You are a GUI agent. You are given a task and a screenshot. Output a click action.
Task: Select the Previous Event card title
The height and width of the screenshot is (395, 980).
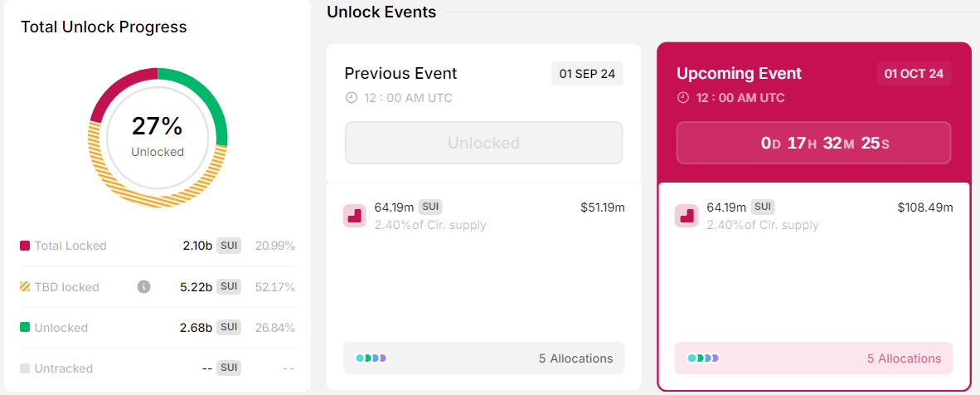tap(400, 74)
